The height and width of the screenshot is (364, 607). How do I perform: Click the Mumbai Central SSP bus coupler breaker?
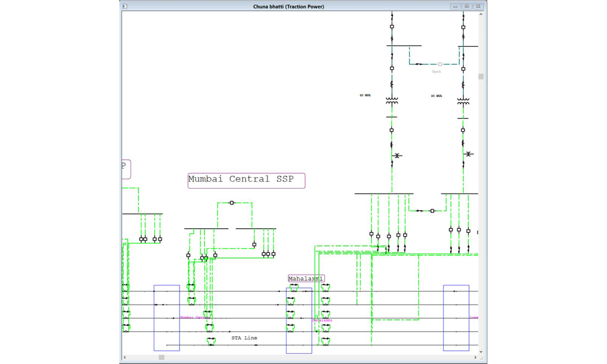coord(232,203)
